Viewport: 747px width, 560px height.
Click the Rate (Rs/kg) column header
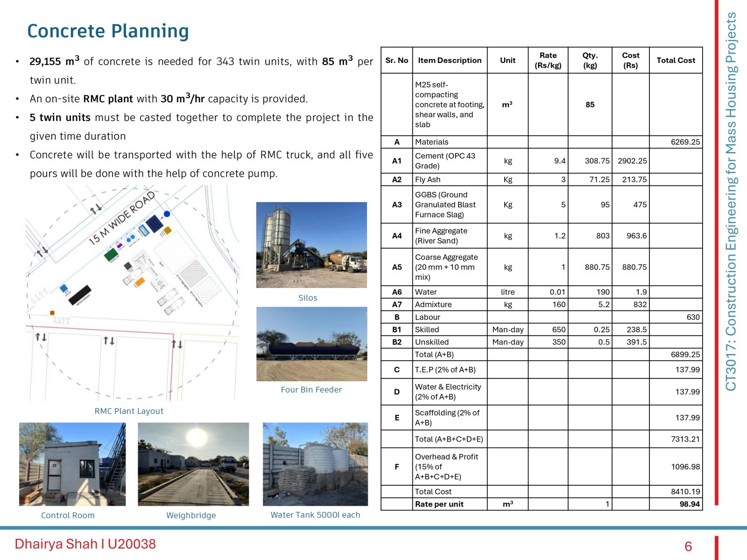point(548,60)
